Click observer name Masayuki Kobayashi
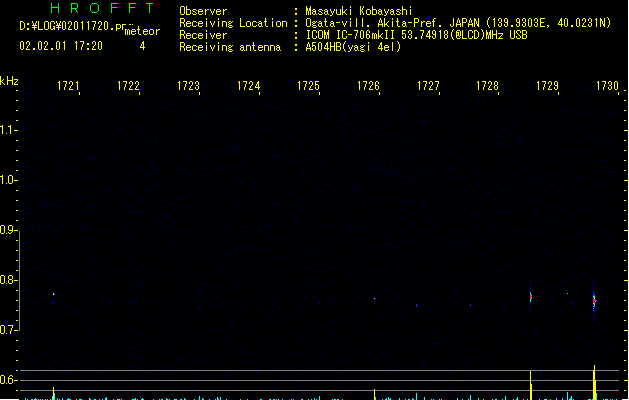The image size is (629, 400). coord(359,11)
